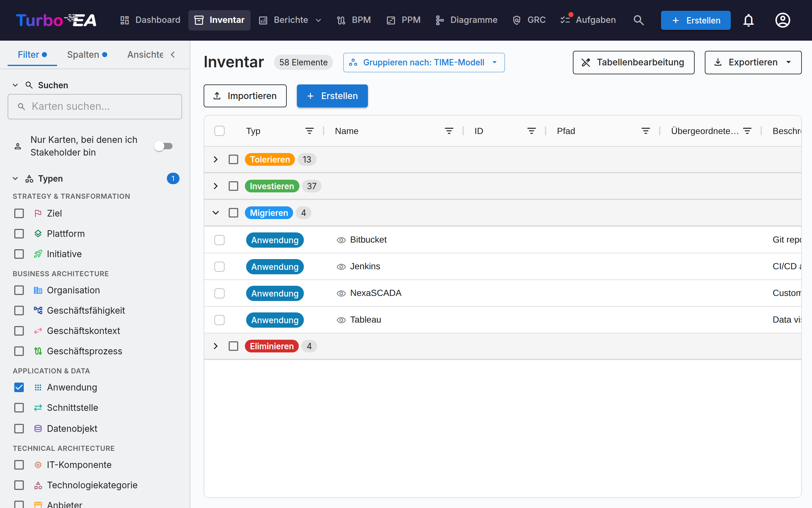Screen dimensions: 812x508
Task: Open the Exportieren dropdown
Action: click(753, 63)
